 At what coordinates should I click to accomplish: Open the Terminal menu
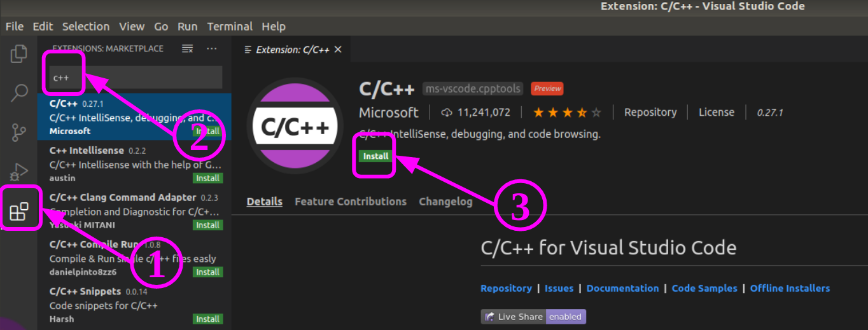(x=230, y=26)
